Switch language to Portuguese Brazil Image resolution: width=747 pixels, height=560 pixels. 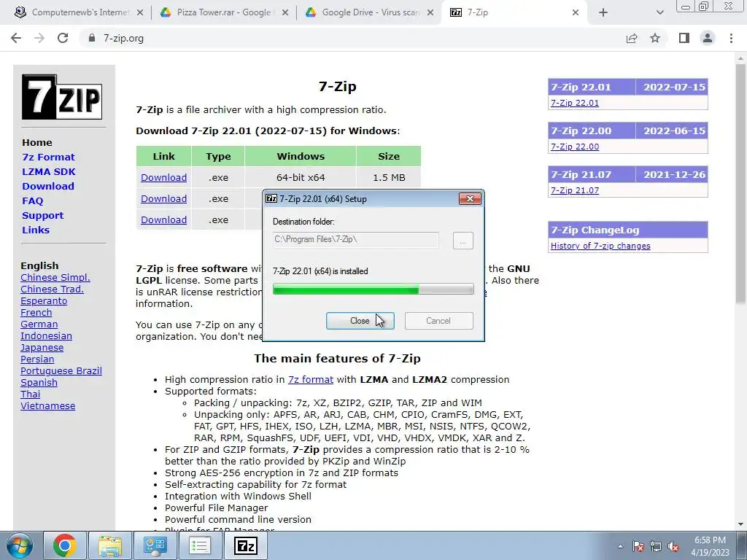[x=61, y=371]
